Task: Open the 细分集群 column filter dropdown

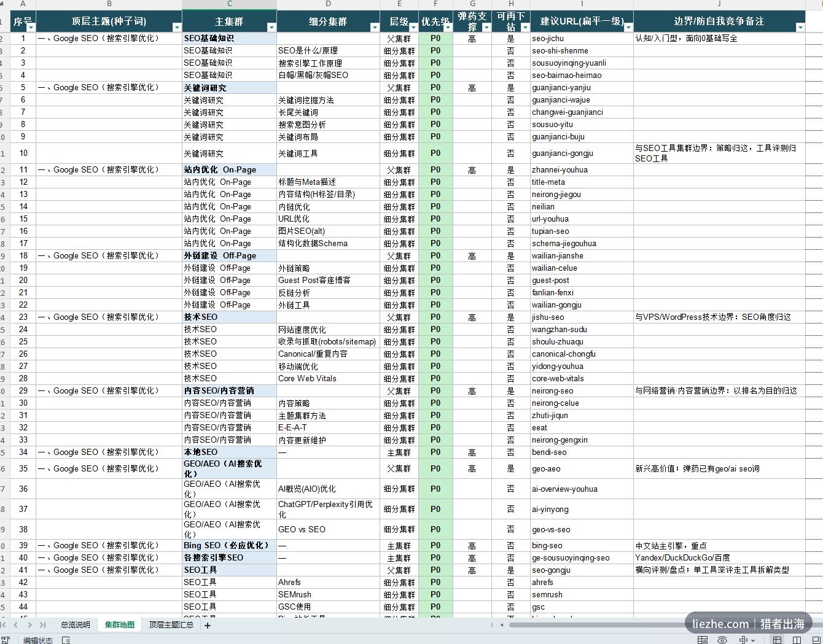Action: [375, 27]
